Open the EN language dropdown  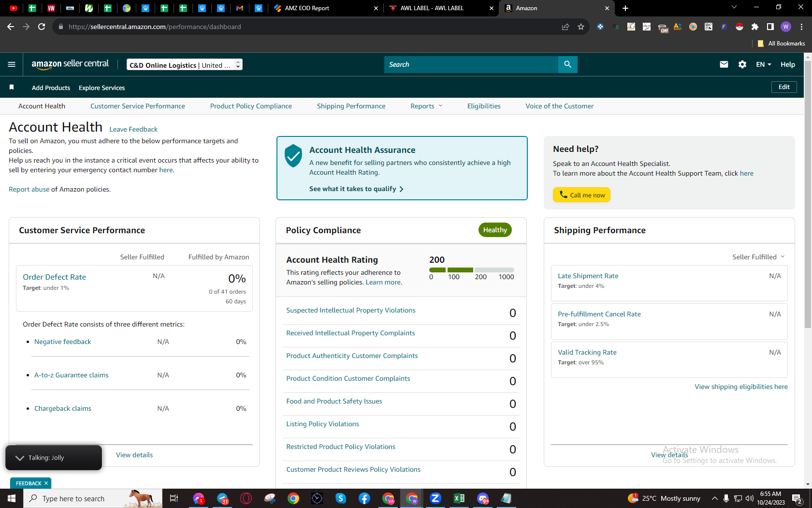click(764, 64)
